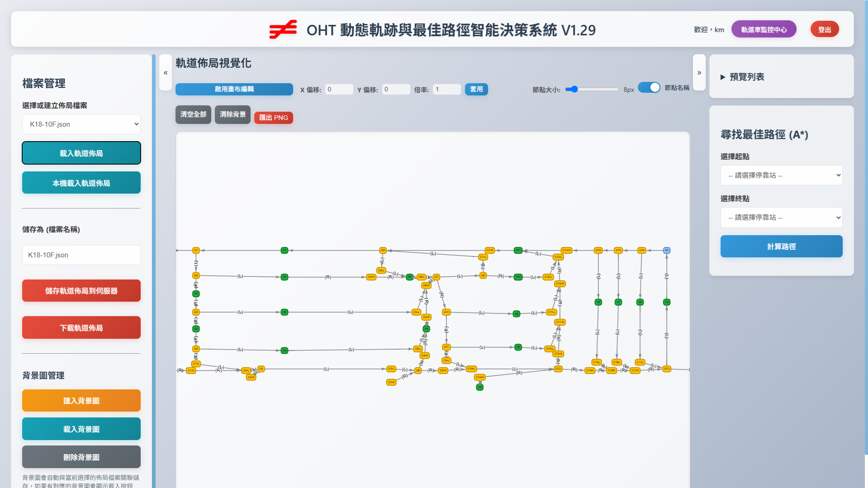The width and height of the screenshot is (868, 488).
Task: Click 匯入背景圖 import background button
Action: [x=81, y=401]
